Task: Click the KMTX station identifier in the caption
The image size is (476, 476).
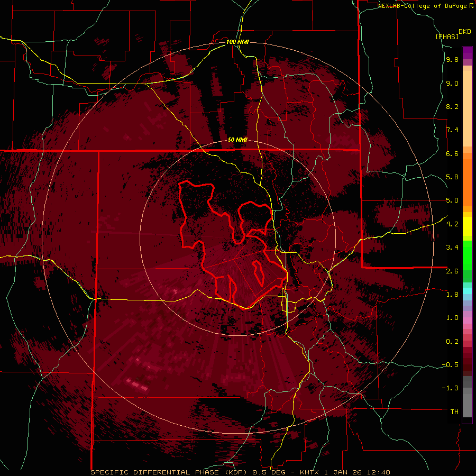Action: pyautogui.click(x=310, y=472)
